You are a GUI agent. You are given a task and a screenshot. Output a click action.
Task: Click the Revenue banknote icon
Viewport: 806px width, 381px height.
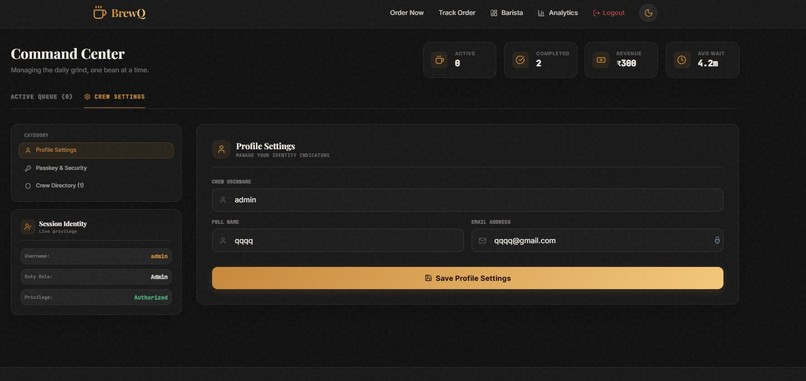[601, 60]
